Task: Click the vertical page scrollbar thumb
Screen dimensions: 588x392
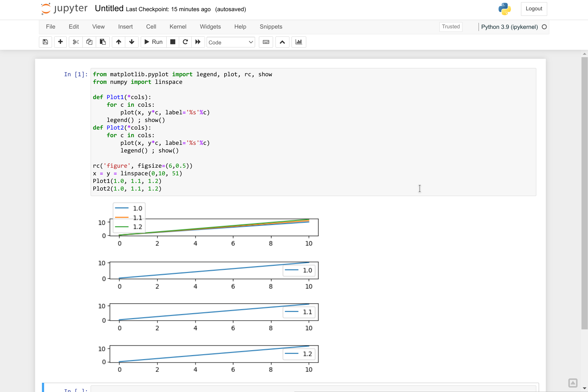Action: (584, 193)
